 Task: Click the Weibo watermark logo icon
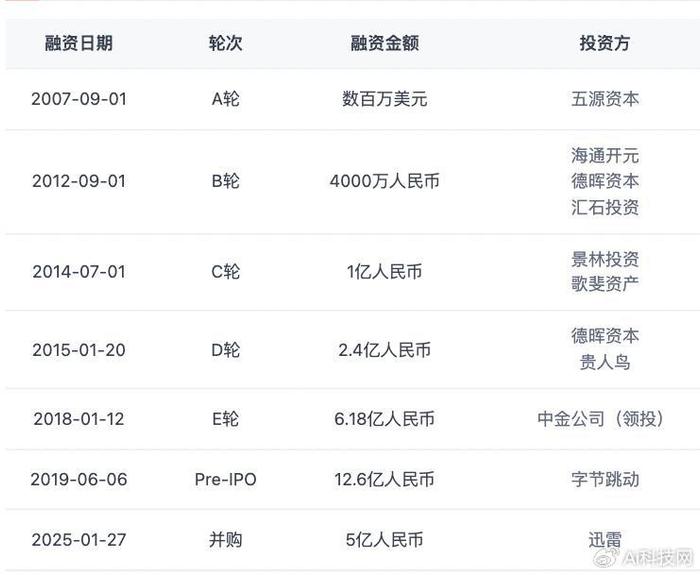coord(606,557)
